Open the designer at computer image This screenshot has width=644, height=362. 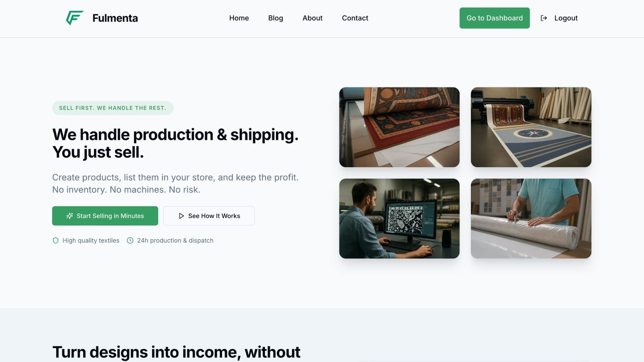coord(399,219)
